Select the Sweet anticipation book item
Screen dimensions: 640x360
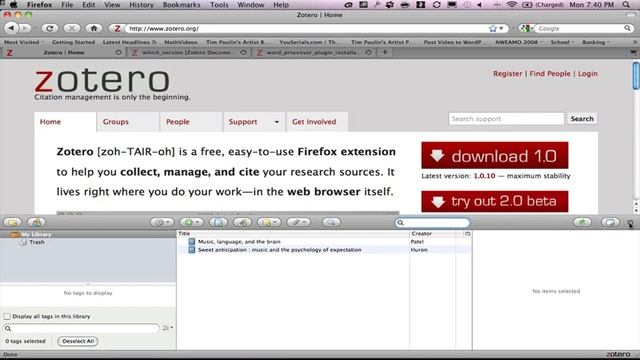coord(280,250)
